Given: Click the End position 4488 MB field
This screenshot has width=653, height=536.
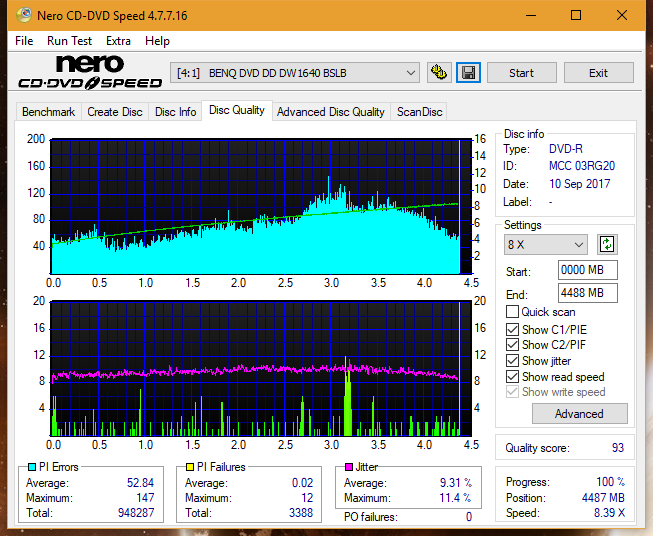Looking at the screenshot, I should click(x=587, y=293).
